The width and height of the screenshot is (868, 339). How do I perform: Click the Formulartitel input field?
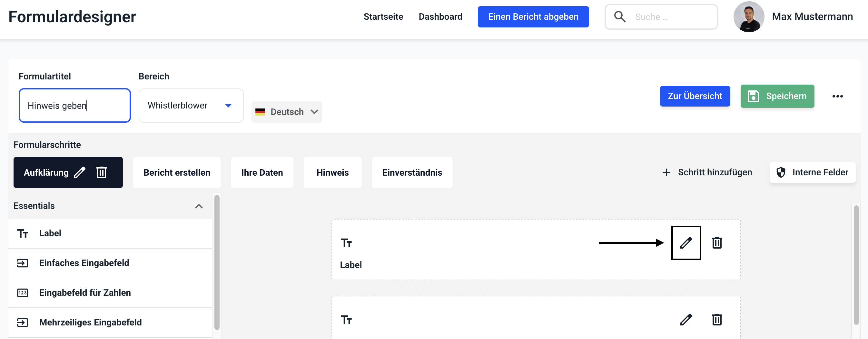click(74, 106)
